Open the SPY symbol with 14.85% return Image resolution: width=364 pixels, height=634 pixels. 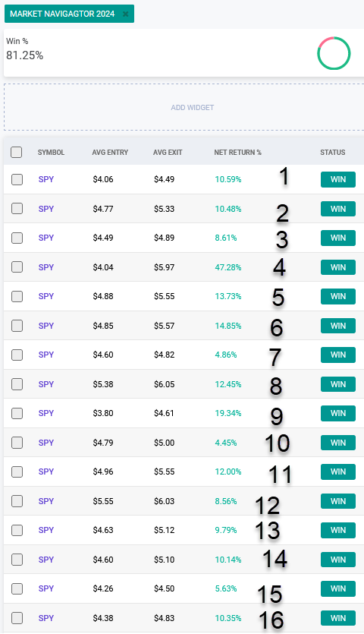[x=46, y=326]
